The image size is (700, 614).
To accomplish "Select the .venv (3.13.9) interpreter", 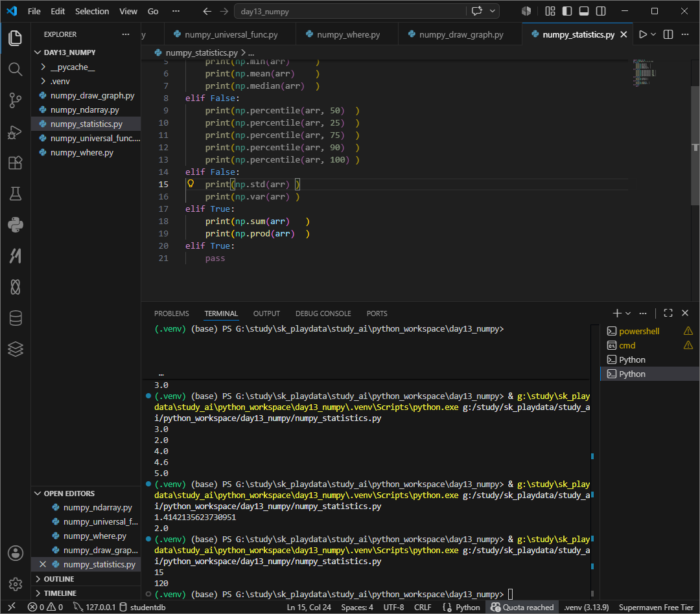I will point(586,608).
